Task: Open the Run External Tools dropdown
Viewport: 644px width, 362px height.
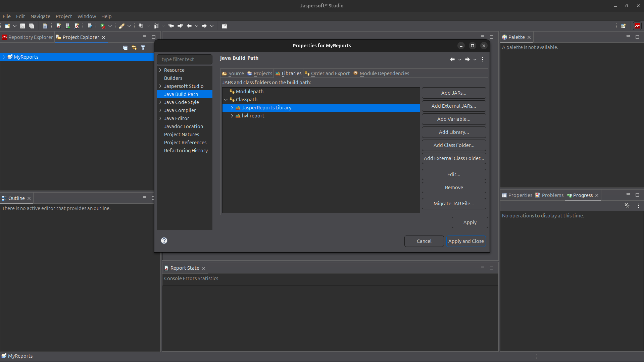Action: (x=110, y=26)
